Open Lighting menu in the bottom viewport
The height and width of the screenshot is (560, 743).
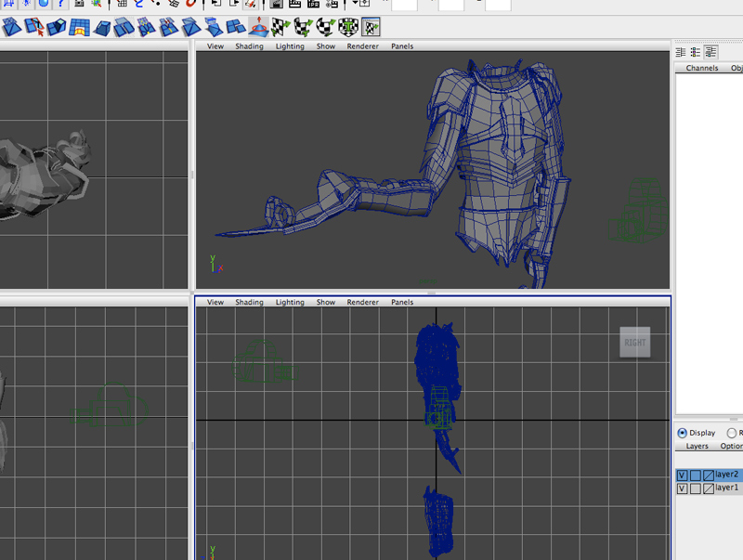tap(290, 302)
